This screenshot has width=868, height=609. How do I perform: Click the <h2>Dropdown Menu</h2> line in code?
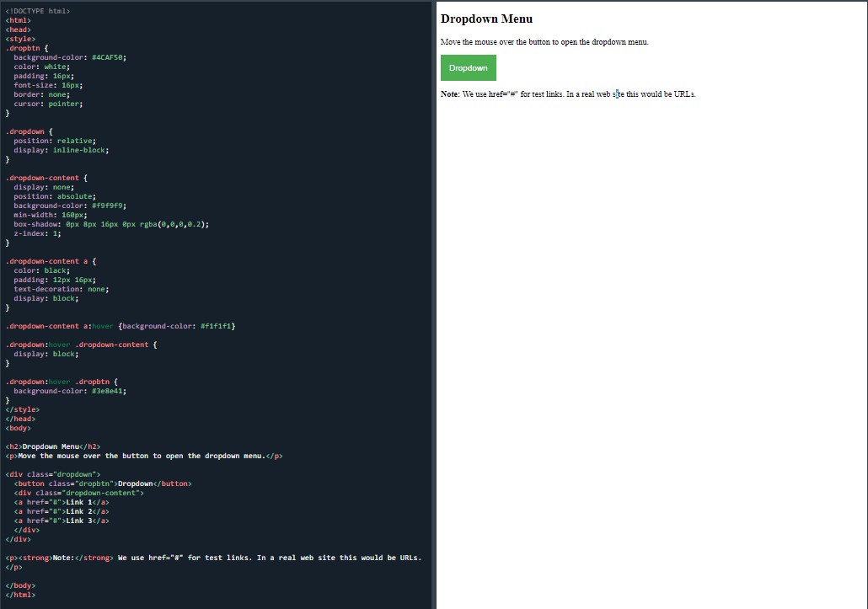pos(53,446)
